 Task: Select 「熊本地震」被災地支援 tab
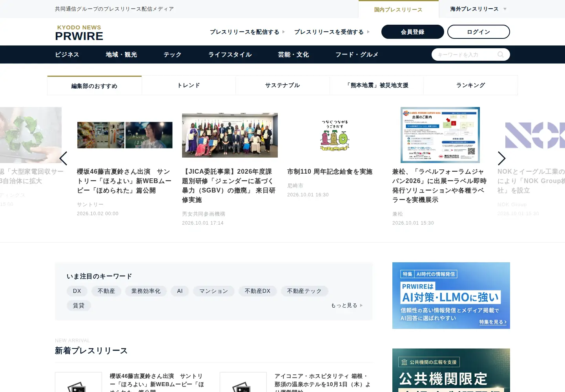377,85
